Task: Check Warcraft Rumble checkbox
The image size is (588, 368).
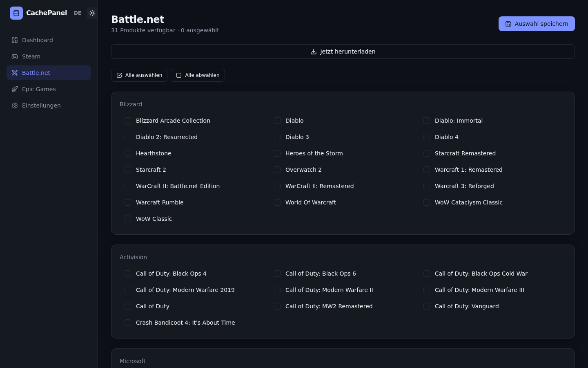Action: [x=128, y=202]
